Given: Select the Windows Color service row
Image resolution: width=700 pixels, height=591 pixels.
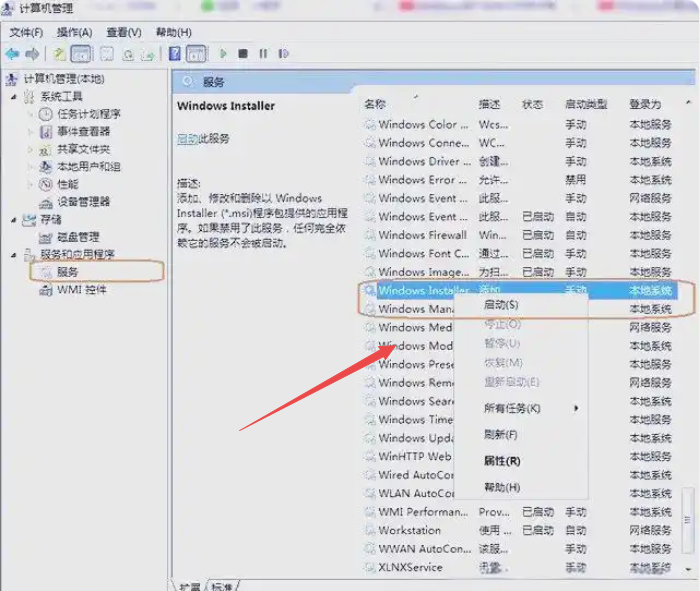Looking at the screenshot, I should coord(519,125).
